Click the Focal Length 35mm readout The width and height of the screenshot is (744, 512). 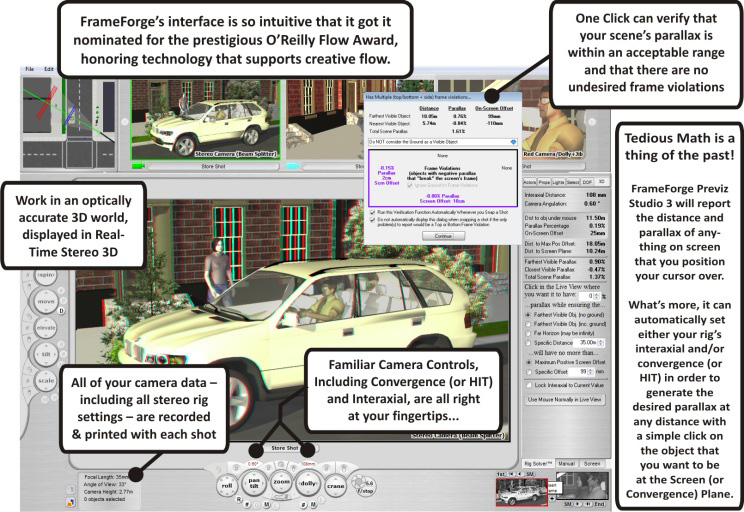coord(106,477)
